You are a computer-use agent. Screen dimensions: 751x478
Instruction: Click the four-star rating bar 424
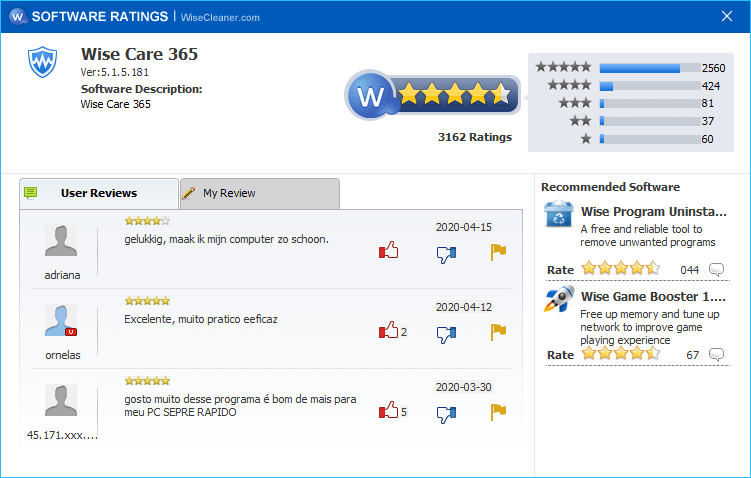650,86
